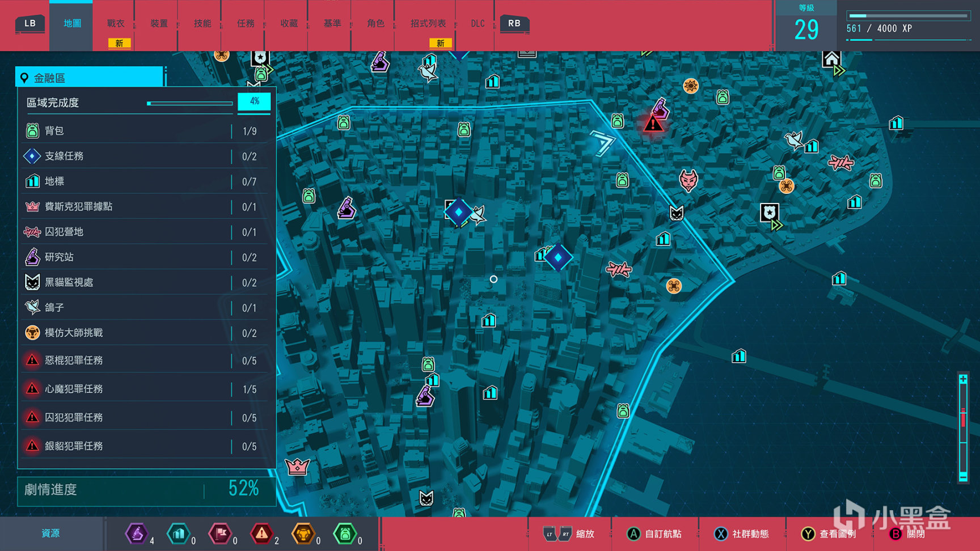Click the 1/9 count in the 背包 row

pos(250,132)
